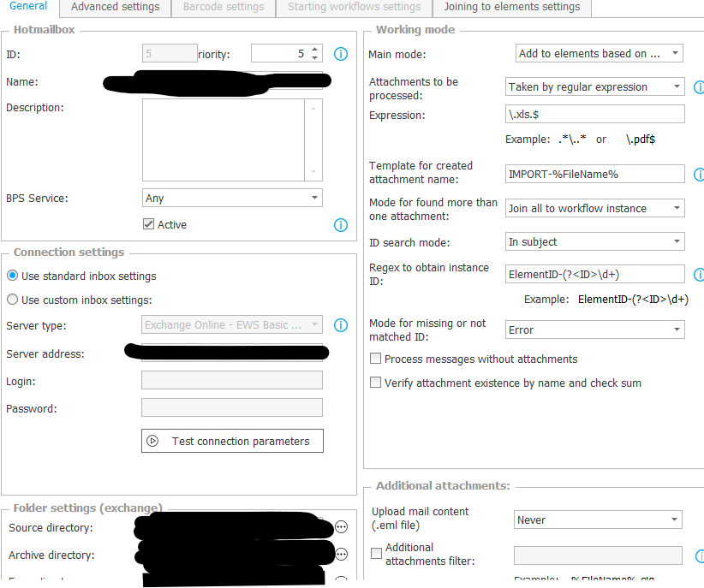
Task: Expand the BPS Service dropdown
Action: coord(232,198)
